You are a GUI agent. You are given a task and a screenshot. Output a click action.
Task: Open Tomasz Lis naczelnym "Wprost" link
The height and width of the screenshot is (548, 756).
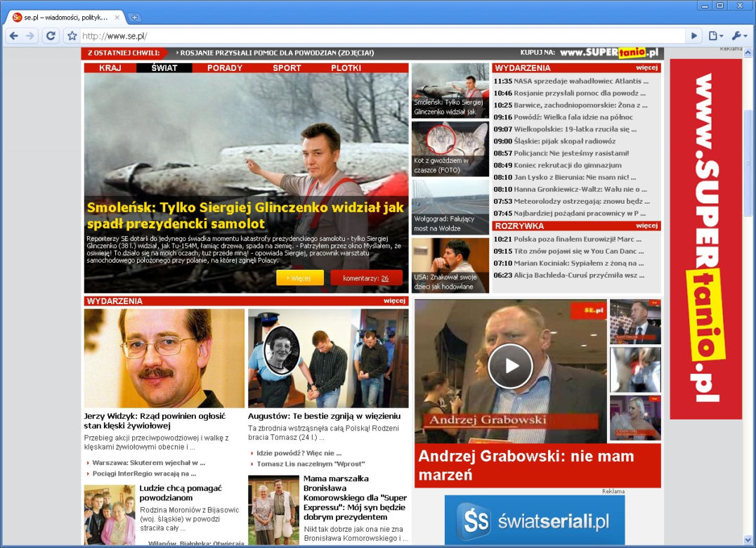(311, 464)
